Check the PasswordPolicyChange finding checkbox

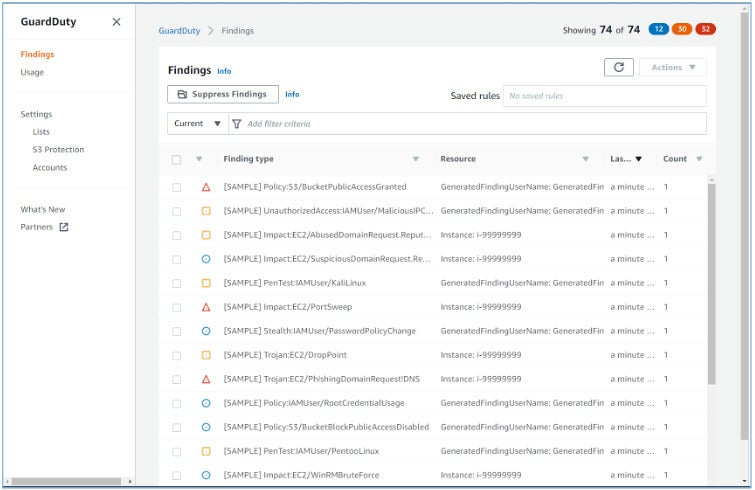177,332
